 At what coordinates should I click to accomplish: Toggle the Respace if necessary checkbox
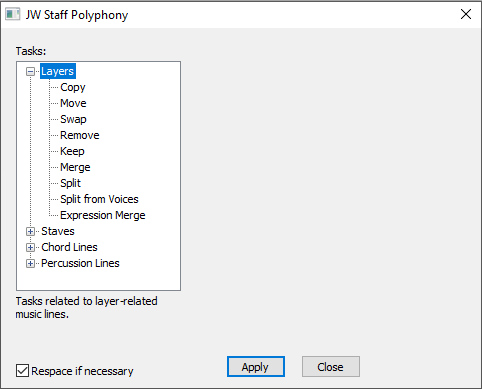tap(22, 371)
